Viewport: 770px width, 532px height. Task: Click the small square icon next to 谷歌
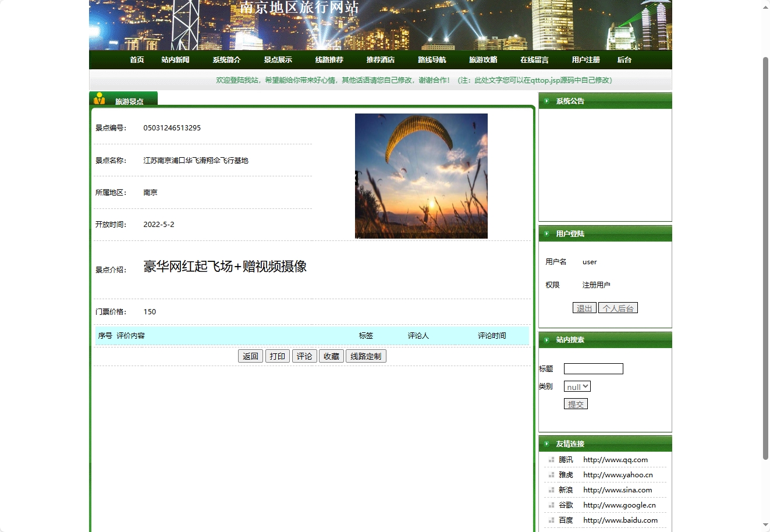point(551,505)
